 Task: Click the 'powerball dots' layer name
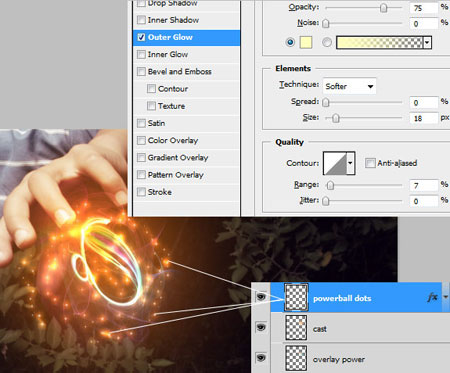pos(342,298)
